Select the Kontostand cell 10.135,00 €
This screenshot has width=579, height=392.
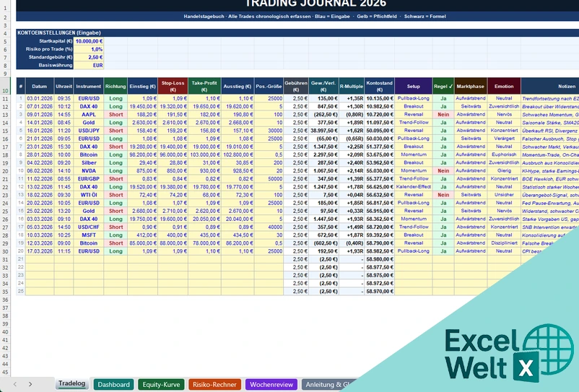tap(379, 99)
